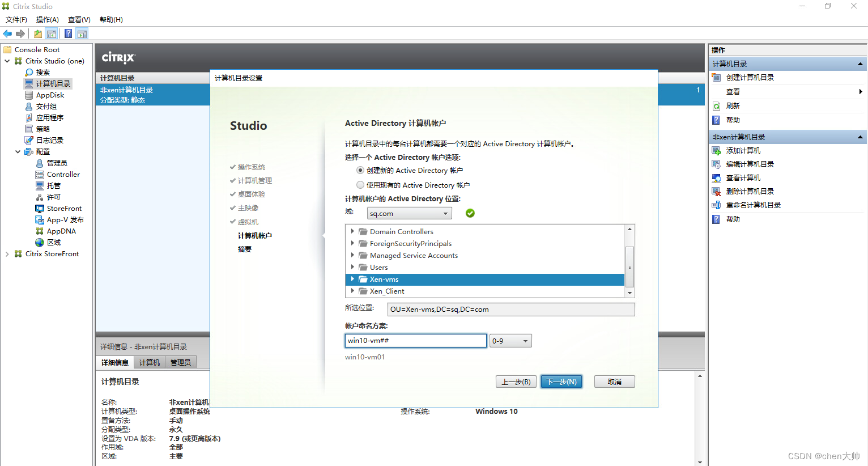The height and width of the screenshot is (466, 868).
Task: Click the account naming scheme input field
Action: (416, 341)
